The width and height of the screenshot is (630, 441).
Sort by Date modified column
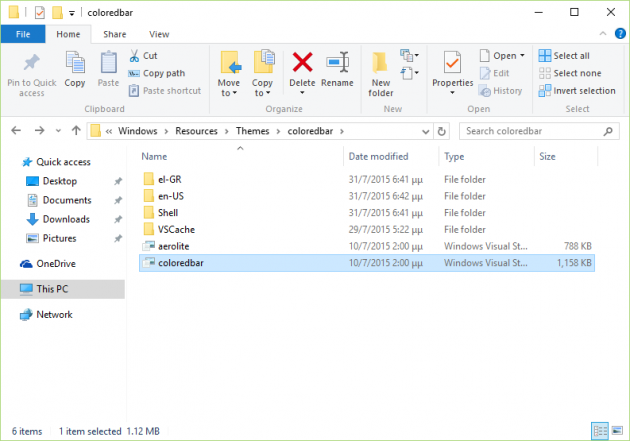pyautogui.click(x=391, y=157)
